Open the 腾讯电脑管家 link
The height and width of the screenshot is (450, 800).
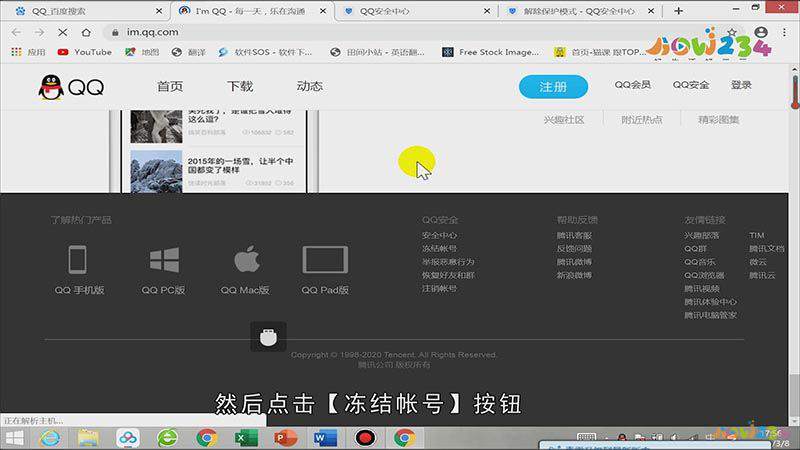tap(710, 315)
